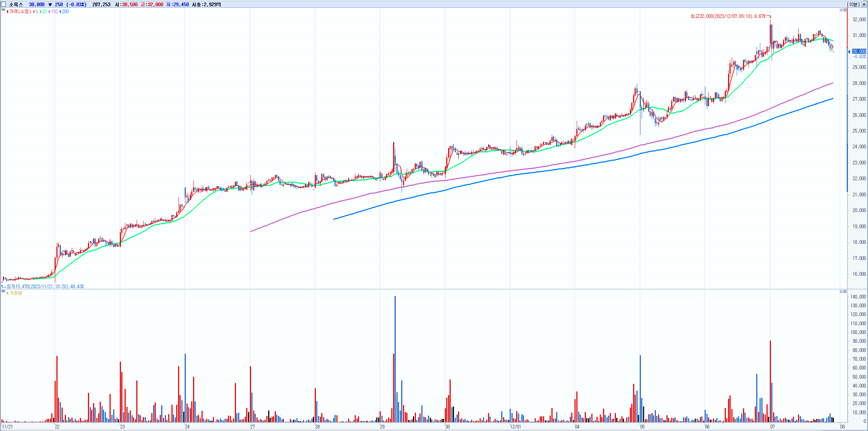Click the price panel's top-left collapse handle
The height and width of the screenshot is (431, 868).
pos(3,10)
